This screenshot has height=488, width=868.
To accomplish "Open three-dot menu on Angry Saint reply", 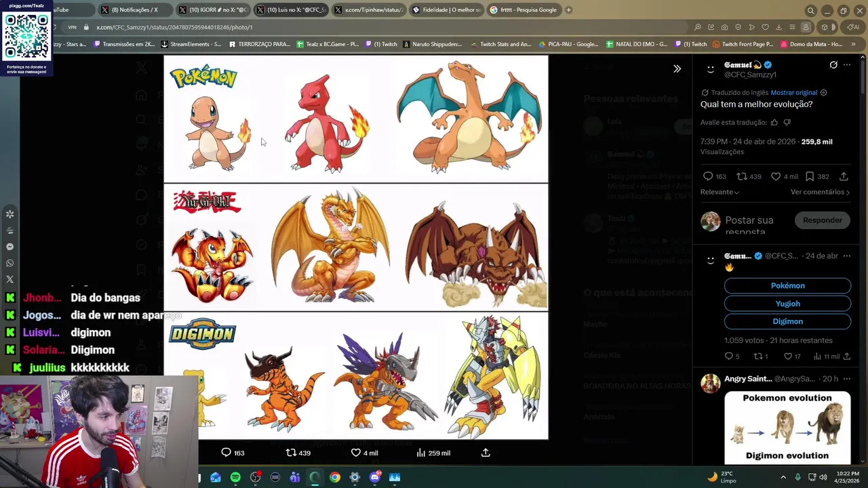I will pos(847,379).
